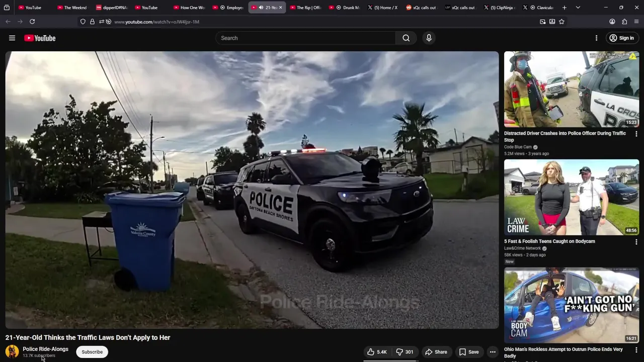This screenshot has width=644, height=362.
Task: Switch to the Drunk M tab
Action: pos(345,8)
